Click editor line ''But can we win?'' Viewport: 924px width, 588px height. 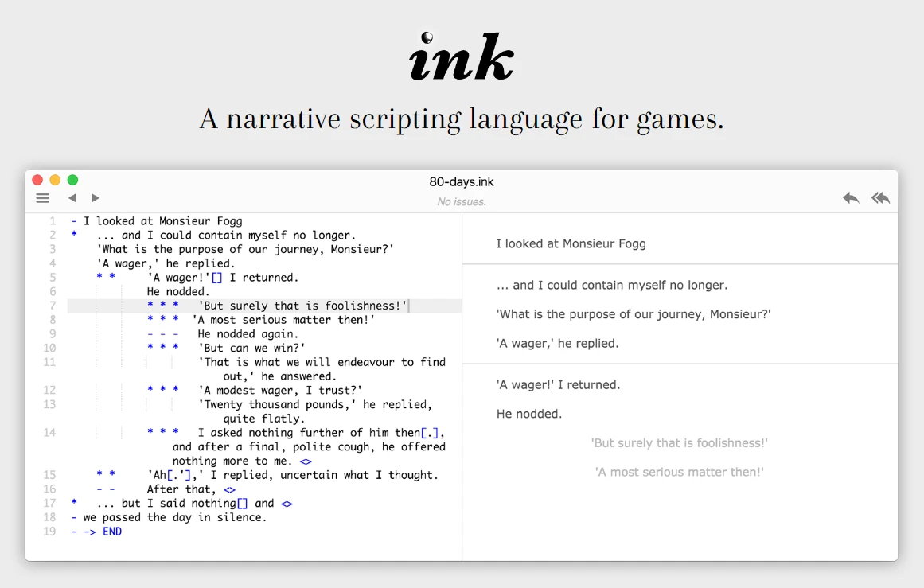[x=251, y=349]
